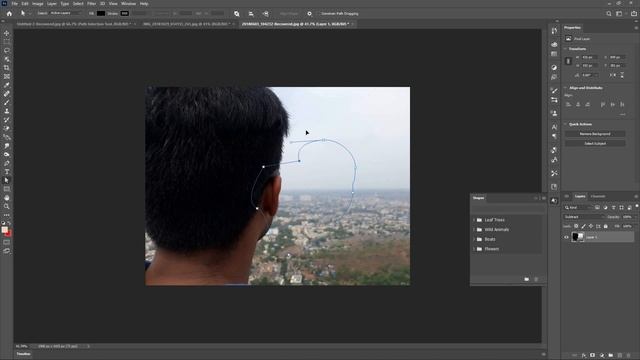Image resolution: width=640 pixels, height=360 pixels.
Task: Click the Select Subject button
Action: (x=595, y=144)
